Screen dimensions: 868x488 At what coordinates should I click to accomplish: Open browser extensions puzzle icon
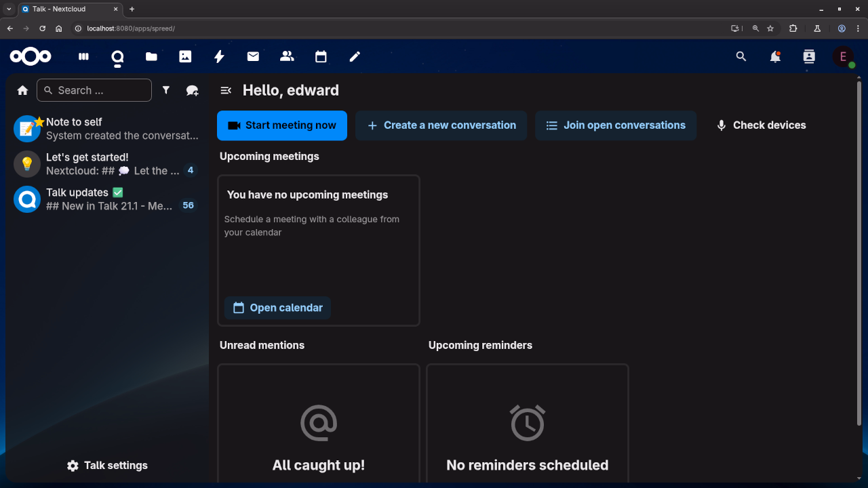pos(793,28)
